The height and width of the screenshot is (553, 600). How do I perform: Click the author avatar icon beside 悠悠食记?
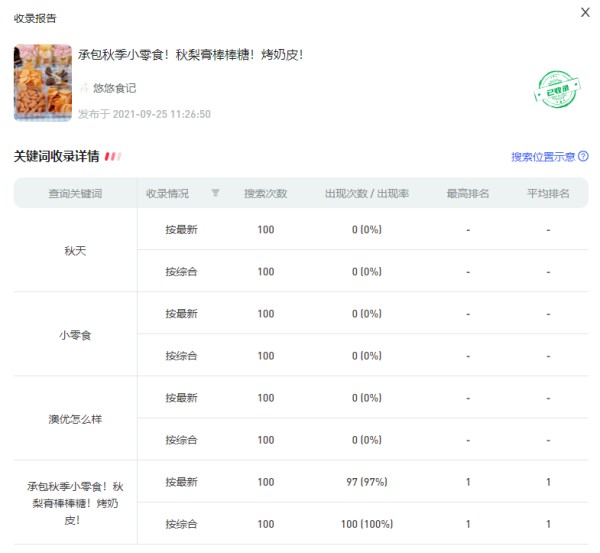[x=84, y=88]
